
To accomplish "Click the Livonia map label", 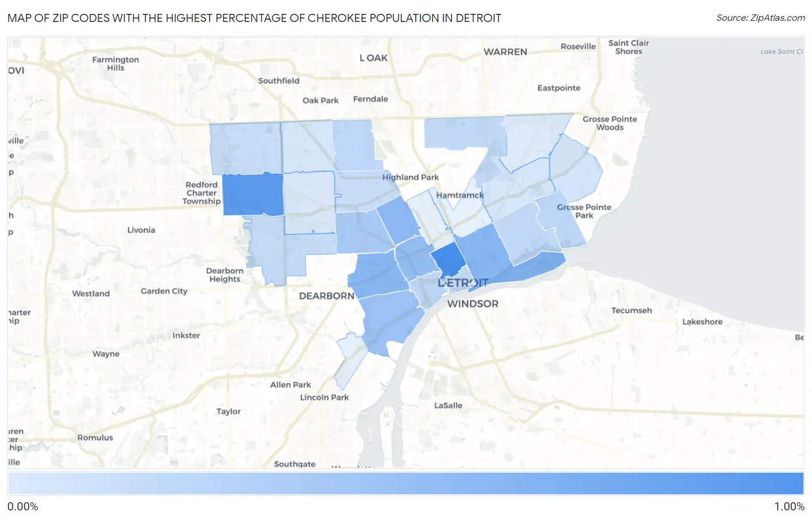I will pos(141,230).
